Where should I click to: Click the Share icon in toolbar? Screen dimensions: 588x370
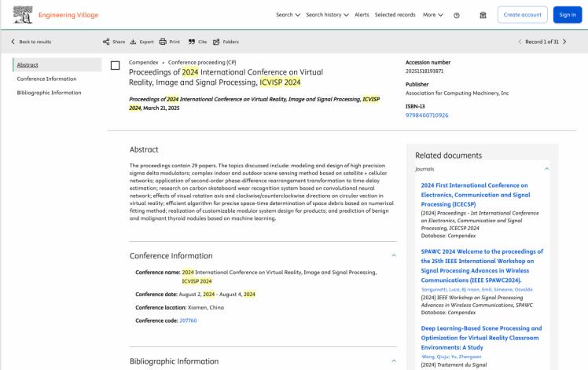tap(106, 42)
